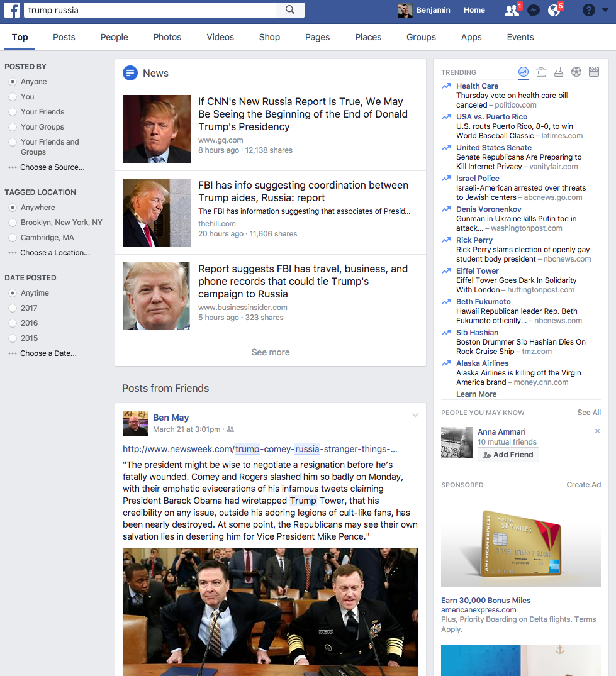The image size is (616, 676).
Task: Open Ben May profile picture
Action: point(135,423)
